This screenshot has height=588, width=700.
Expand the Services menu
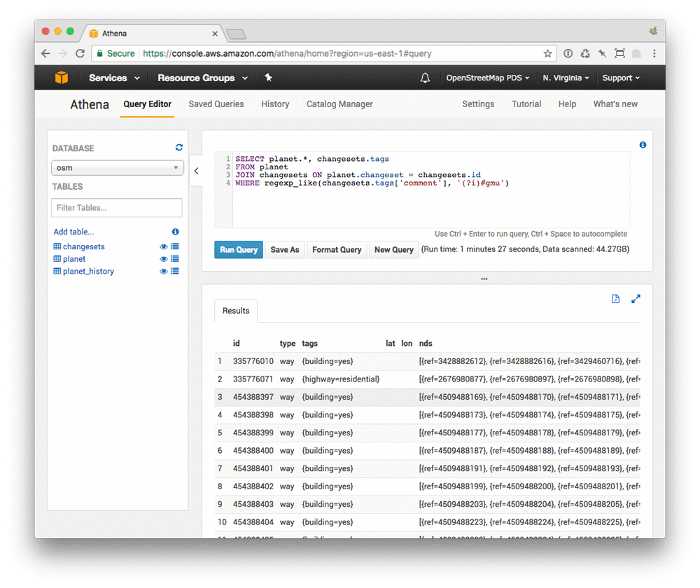(x=114, y=78)
